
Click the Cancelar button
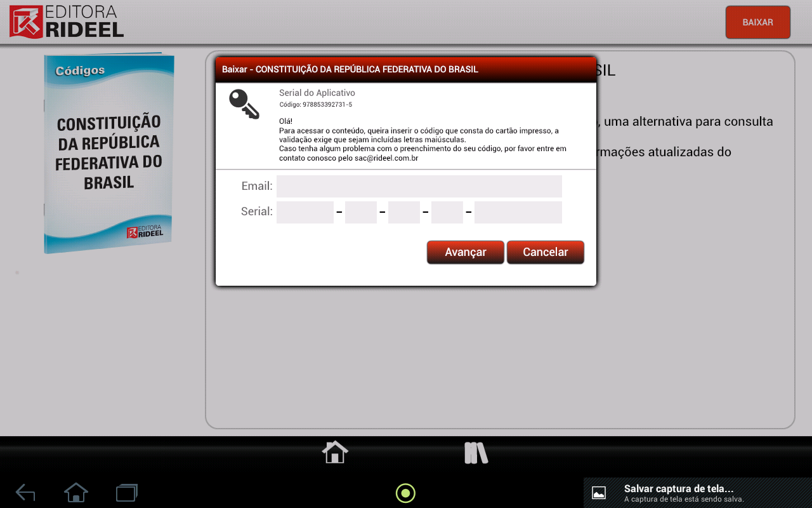pos(546,252)
